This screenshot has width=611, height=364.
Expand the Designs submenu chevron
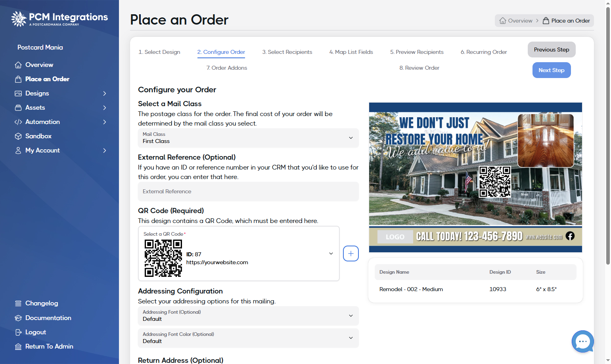click(105, 93)
